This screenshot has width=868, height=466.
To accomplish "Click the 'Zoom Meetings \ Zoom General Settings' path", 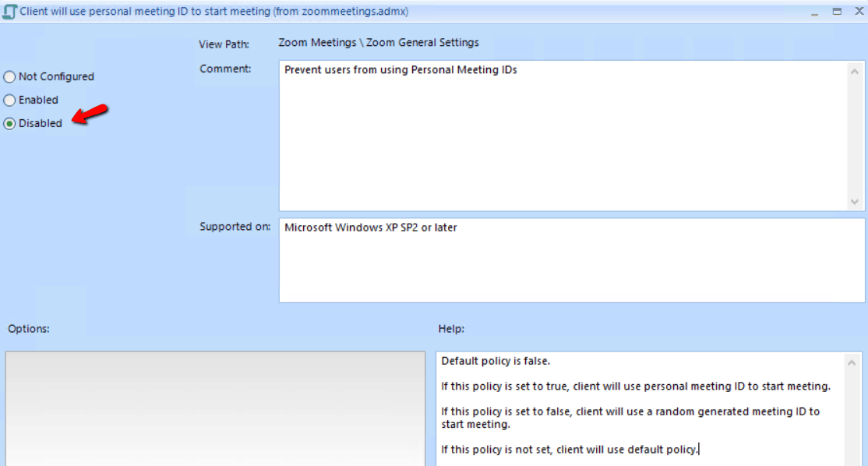I will [379, 43].
